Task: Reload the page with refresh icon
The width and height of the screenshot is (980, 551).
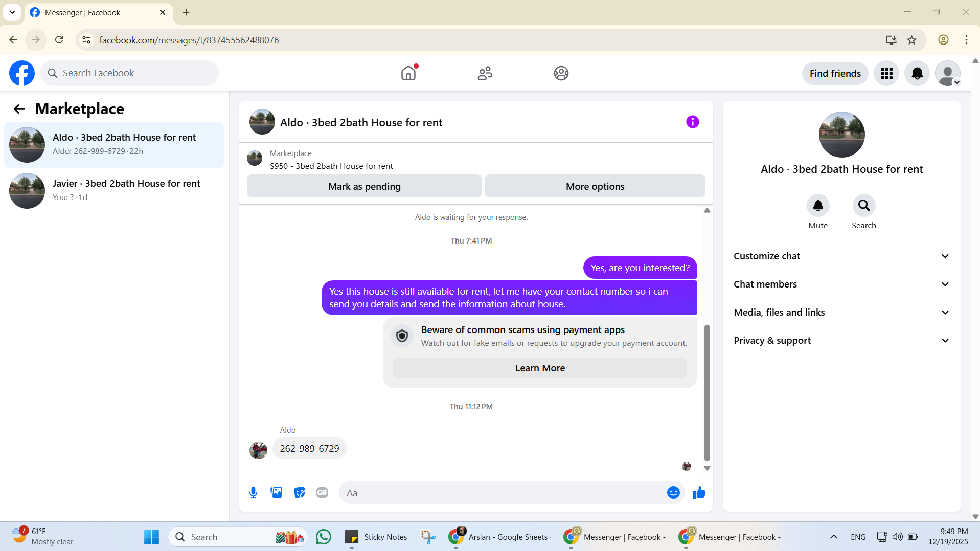Action: tap(59, 40)
